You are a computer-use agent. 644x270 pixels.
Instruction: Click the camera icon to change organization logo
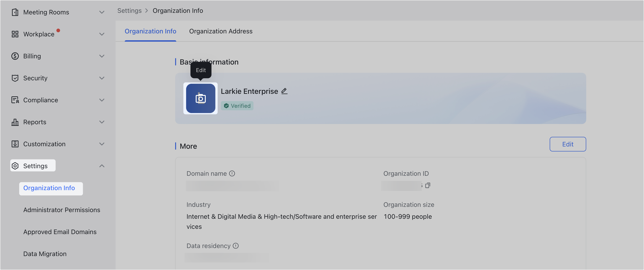201,98
